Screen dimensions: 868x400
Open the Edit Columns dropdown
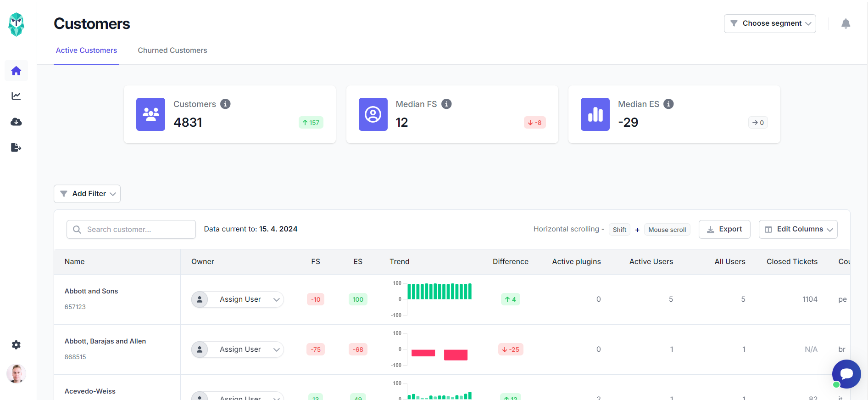(x=798, y=229)
